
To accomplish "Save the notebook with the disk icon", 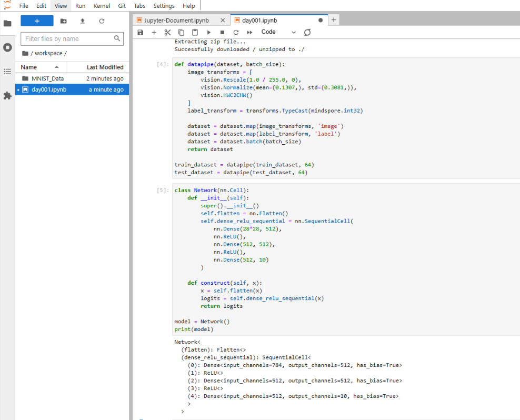I will point(140,32).
